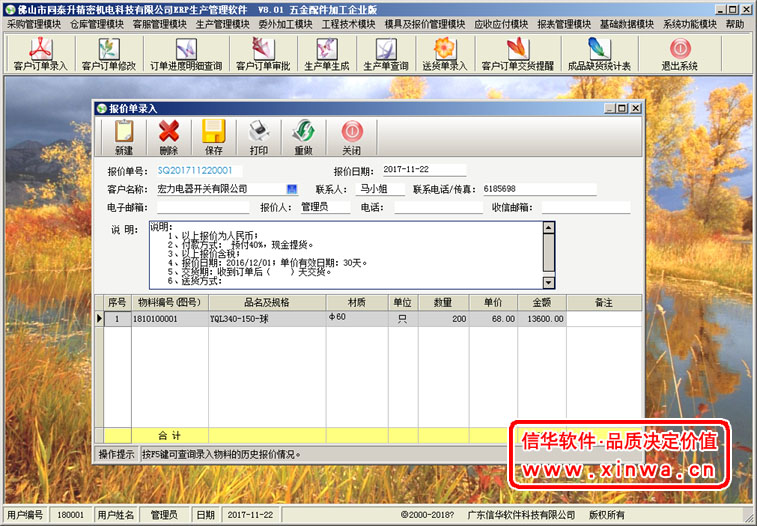Viewport: 757px width, 526px height.
Task: Click the 重做 (Redo) green arrows icon
Action: click(x=303, y=136)
